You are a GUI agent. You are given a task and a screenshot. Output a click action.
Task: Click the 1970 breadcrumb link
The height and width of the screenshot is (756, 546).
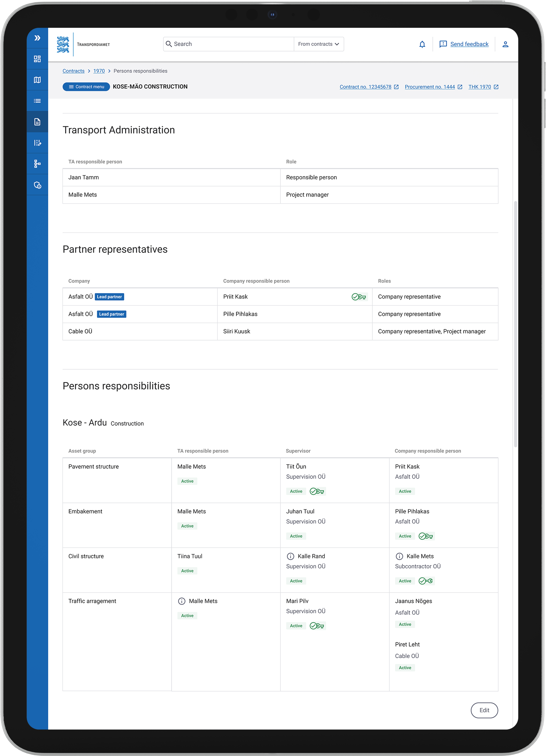(99, 71)
